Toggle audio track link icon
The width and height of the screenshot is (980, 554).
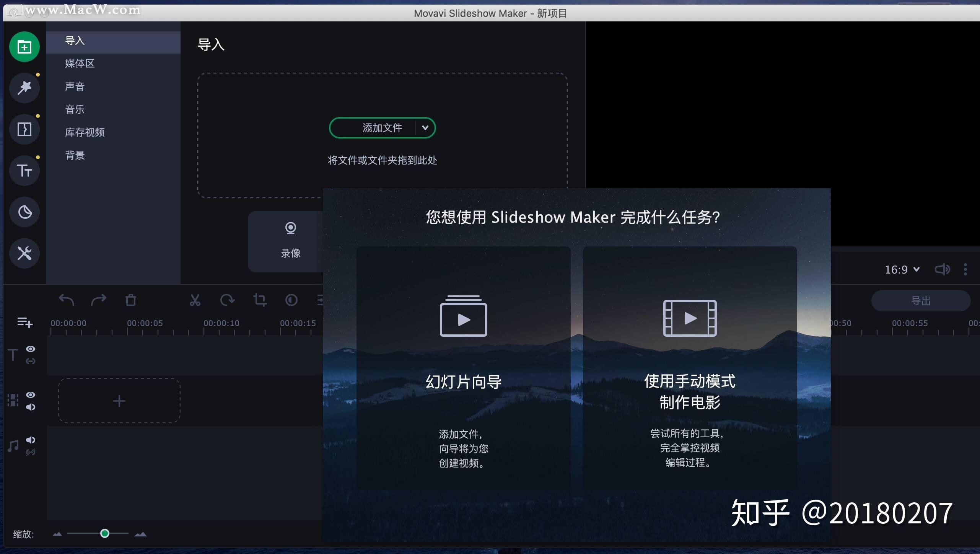point(31,452)
